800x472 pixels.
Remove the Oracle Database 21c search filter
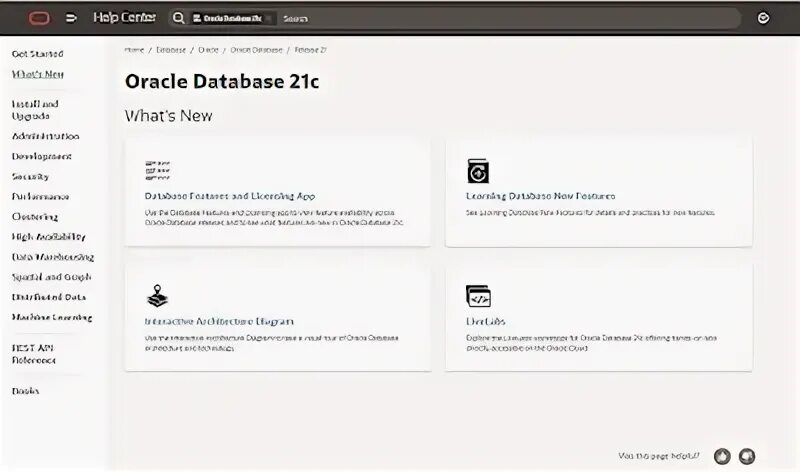click(x=269, y=18)
